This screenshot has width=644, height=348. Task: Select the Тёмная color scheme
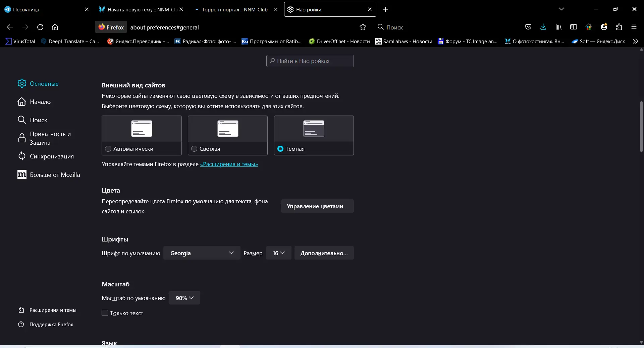tap(280, 149)
